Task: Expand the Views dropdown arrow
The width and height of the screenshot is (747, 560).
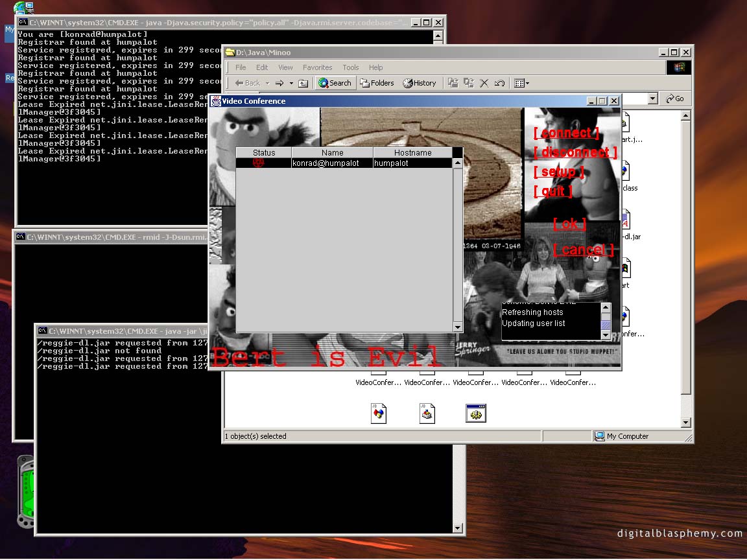Action: (x=527, y=84)
